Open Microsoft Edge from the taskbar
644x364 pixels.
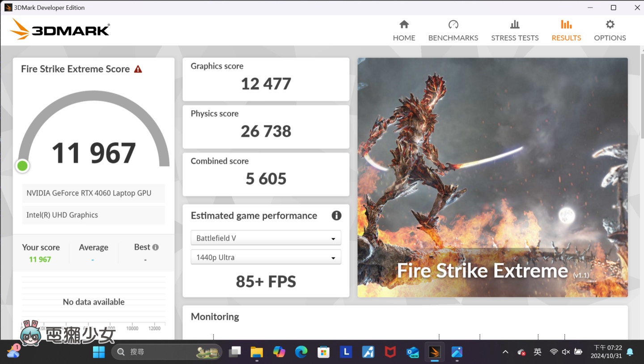coord(301,352)
